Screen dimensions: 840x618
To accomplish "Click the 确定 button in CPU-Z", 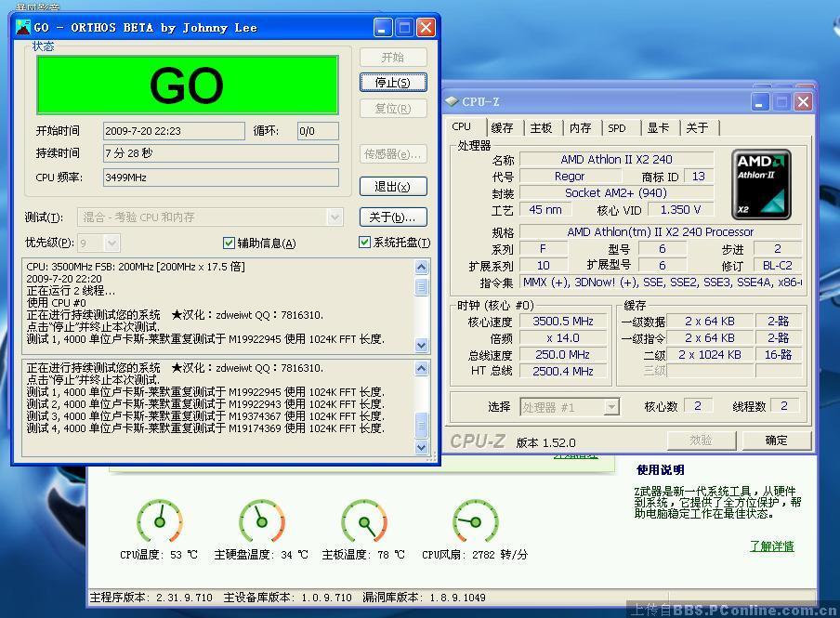I will click(776, 440).
